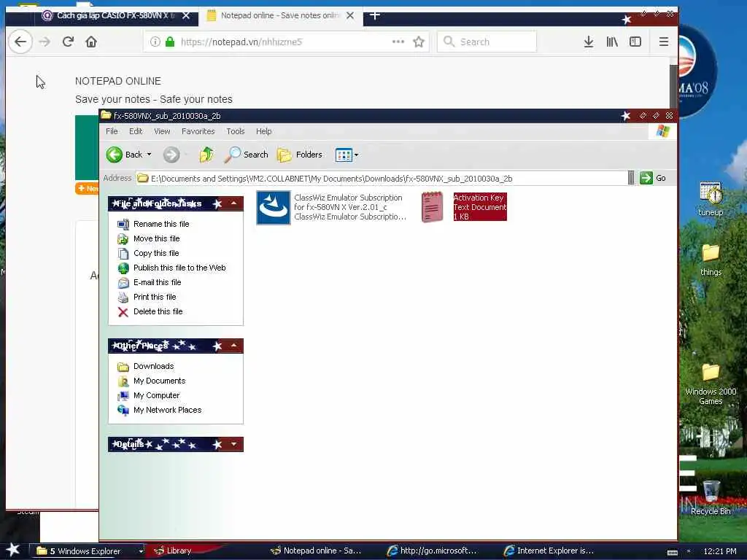The height and width of the screenshot is (560, 747).
Task: Show site information icon in address bar
Action: pyautogui.click(x=155, y=42)
